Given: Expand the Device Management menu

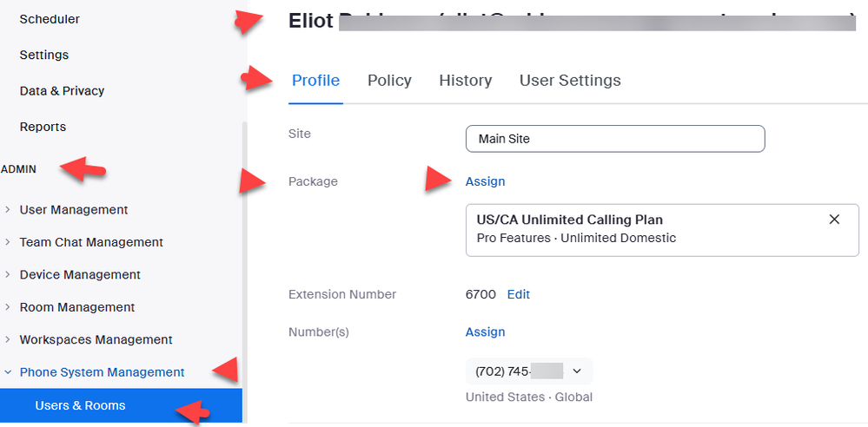Looking at the screenshot, I should (80, 274).
